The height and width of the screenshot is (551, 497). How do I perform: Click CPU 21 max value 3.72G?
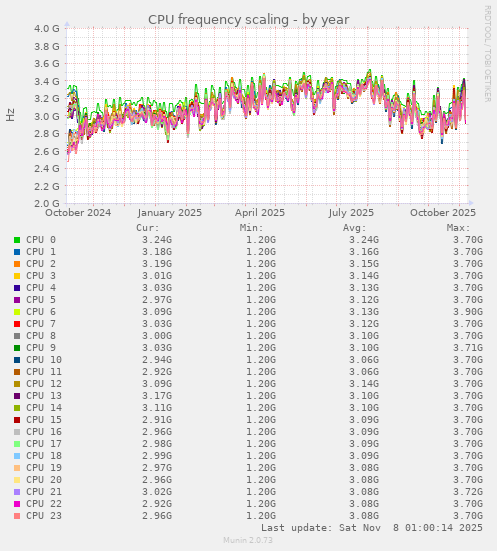(x=468, y=492)
